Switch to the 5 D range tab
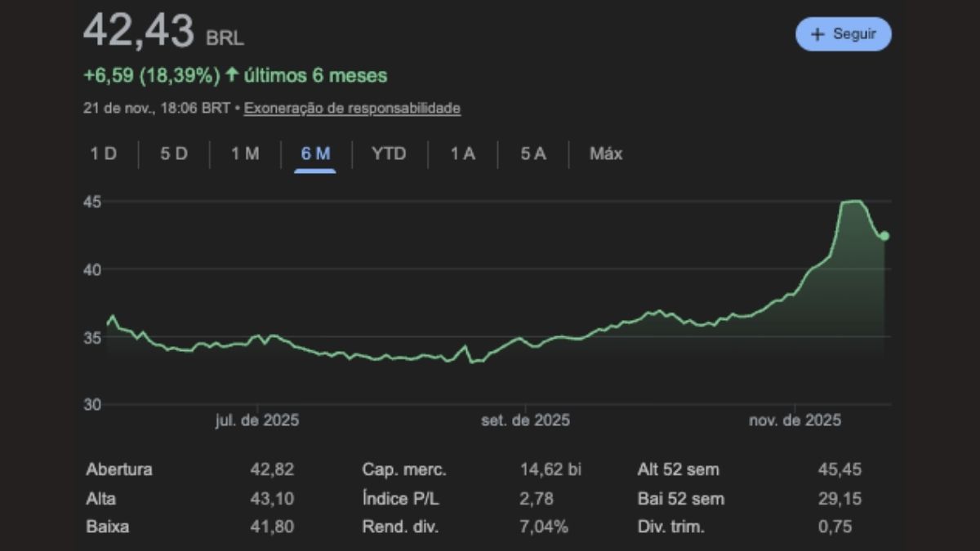This screenshot has height=551, width=980. click(173, 153)
